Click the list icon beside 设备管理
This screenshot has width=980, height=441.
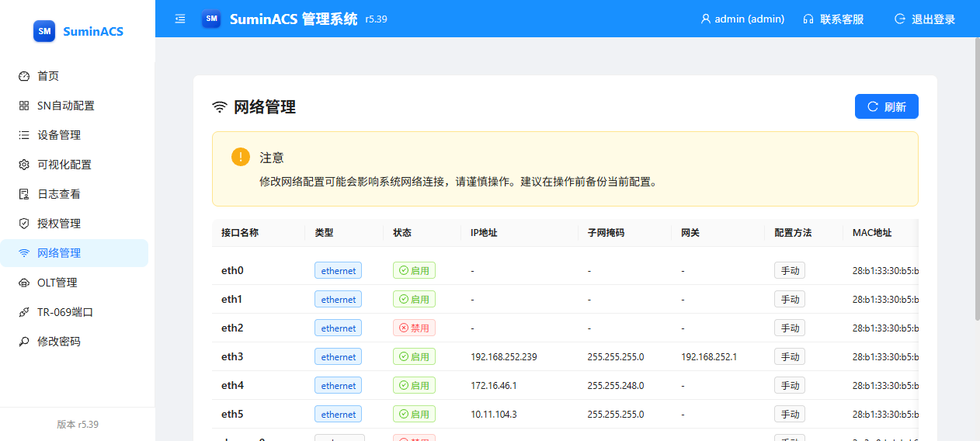[24, 135]
